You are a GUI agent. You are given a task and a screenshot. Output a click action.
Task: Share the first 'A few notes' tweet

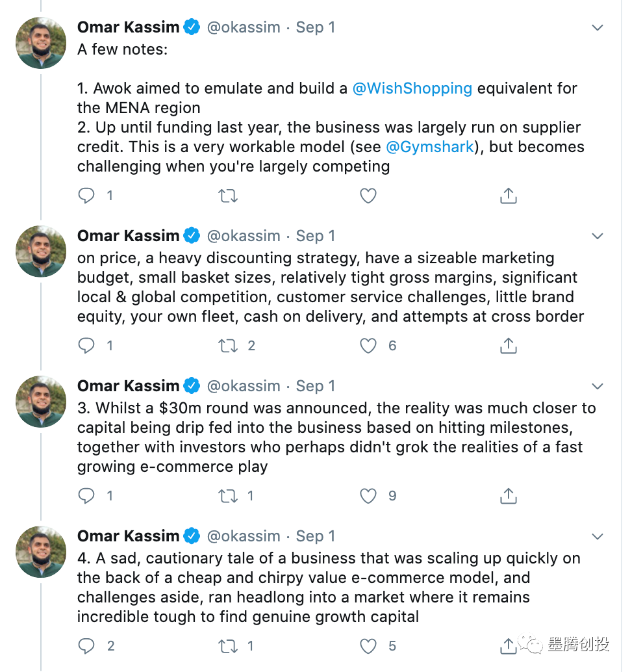(x=508, y=196)
